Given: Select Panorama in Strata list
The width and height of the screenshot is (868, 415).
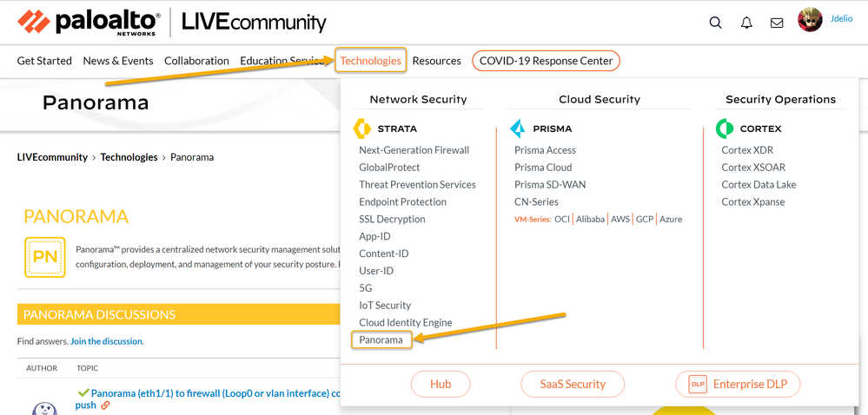Looking at the screenshot, I should [x=381, y=339].
